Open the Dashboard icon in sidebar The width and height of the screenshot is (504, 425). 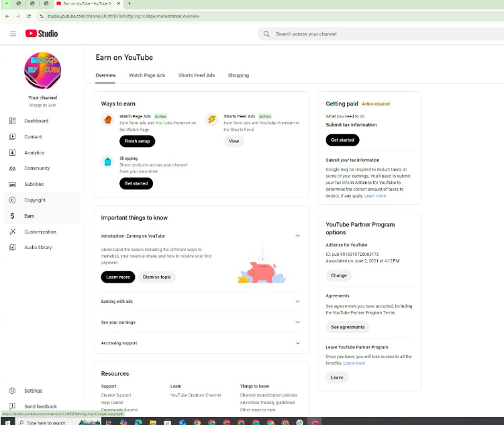click(12, 121)
